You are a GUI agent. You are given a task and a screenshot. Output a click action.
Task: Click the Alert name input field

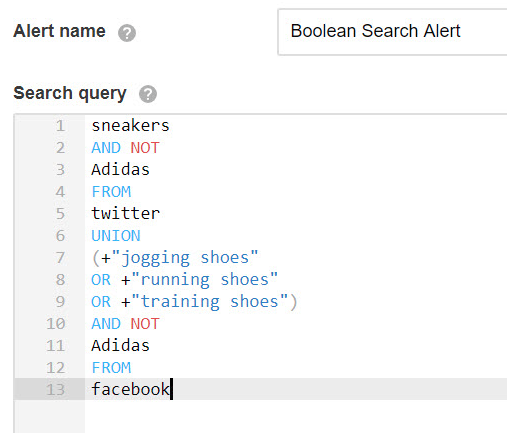[392, 32]
